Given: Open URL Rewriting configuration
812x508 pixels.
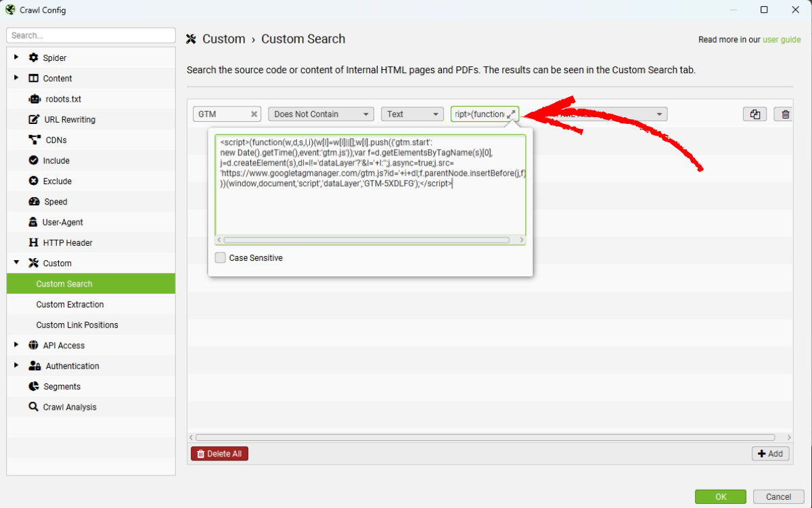Looking at the screenshot, I should 70,120.
